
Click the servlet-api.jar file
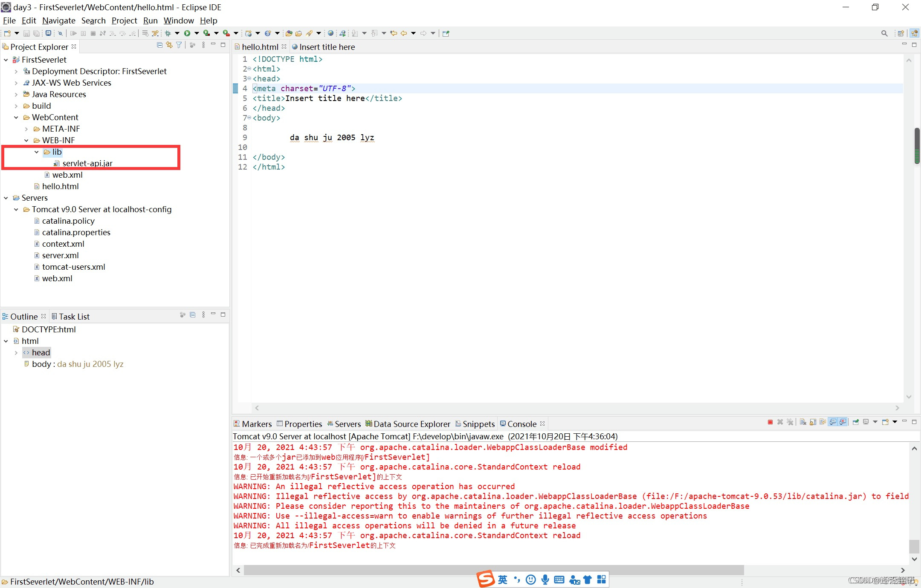87,163
